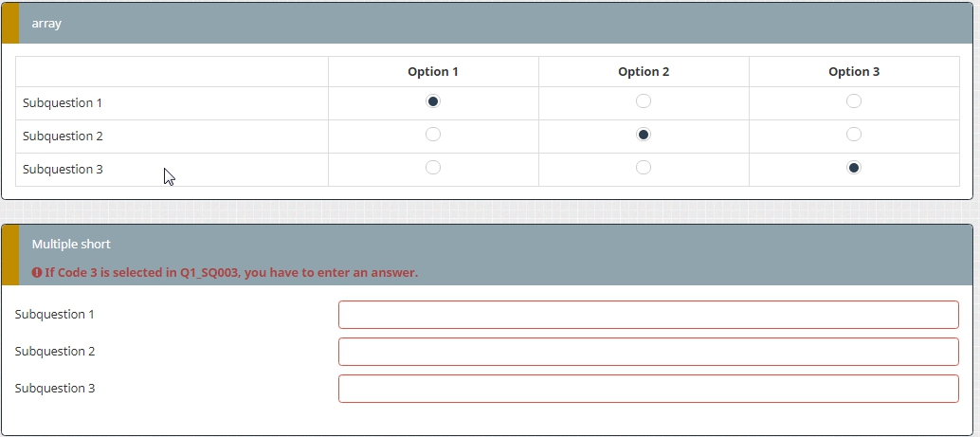The width and height of the screenshot is (980, 437).
Task: Pick Option 2 for Subquestion 3
Action: point(644,168)
